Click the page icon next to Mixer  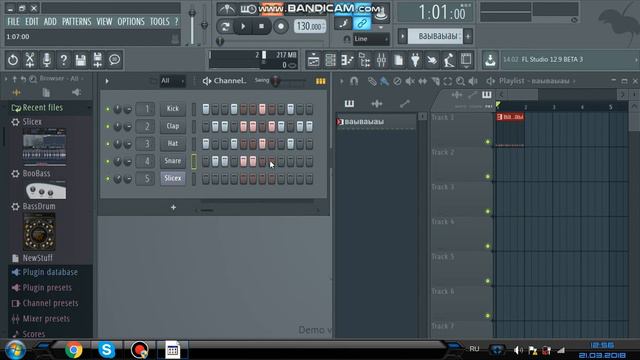coord(398,60)
